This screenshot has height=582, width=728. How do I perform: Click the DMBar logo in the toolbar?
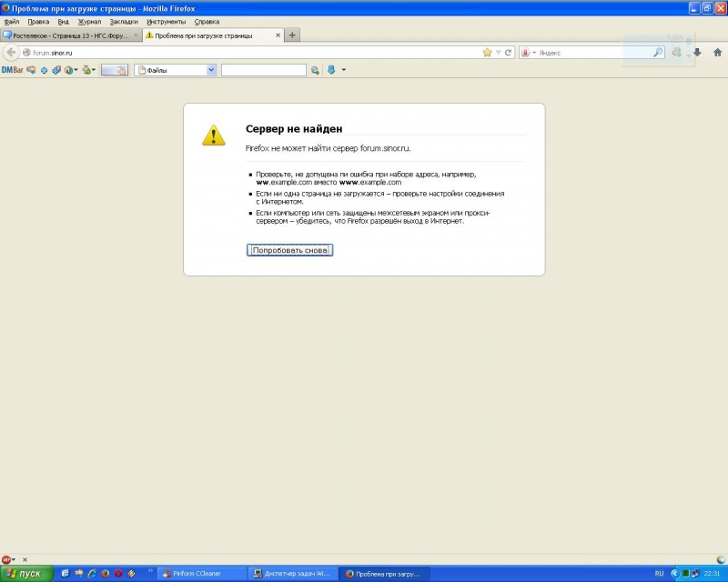click(x=12, y=70)
